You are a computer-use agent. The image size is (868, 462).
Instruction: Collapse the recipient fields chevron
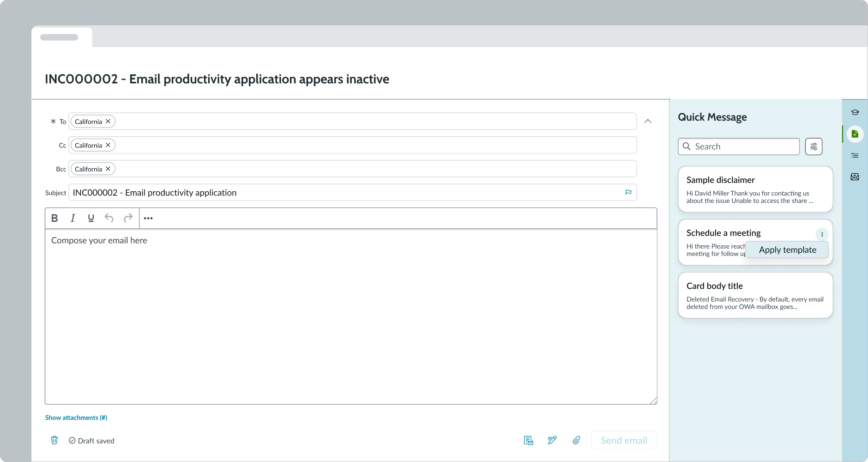point(648,121)
